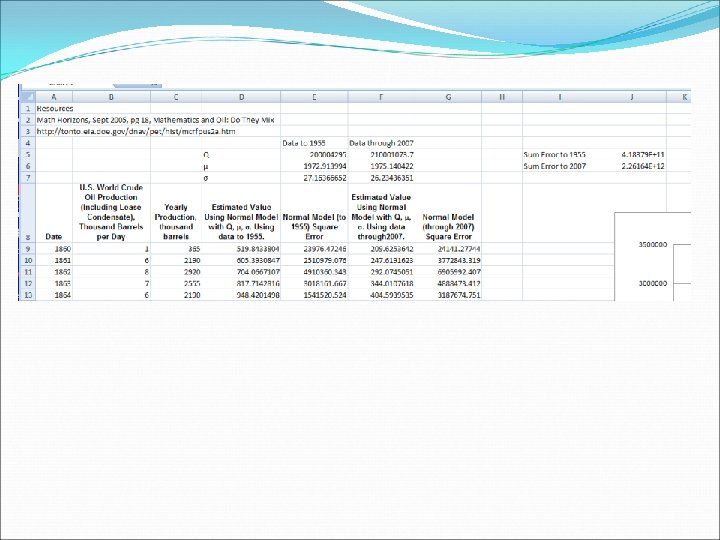Click the square error value 3187674.751
Image resolution: width=720 pixels, height=540 pixels.
coord(459,294)
